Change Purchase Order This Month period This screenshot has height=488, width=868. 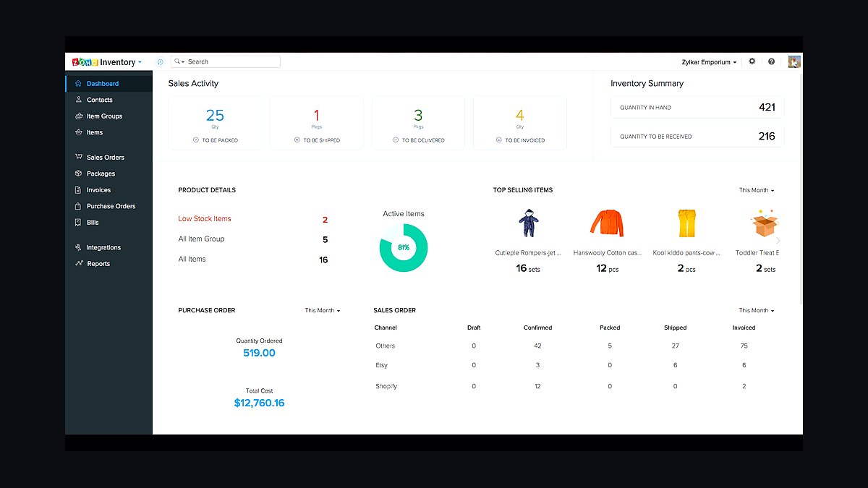[323, 310]
